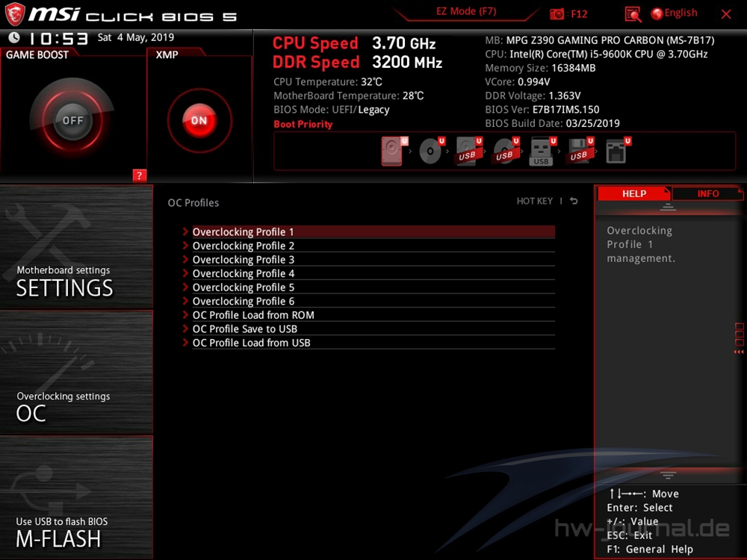Click the CPU Temperature 32°C reading
Image resolution: width=747 pixels, height=560 pixels.
(328, 82)
